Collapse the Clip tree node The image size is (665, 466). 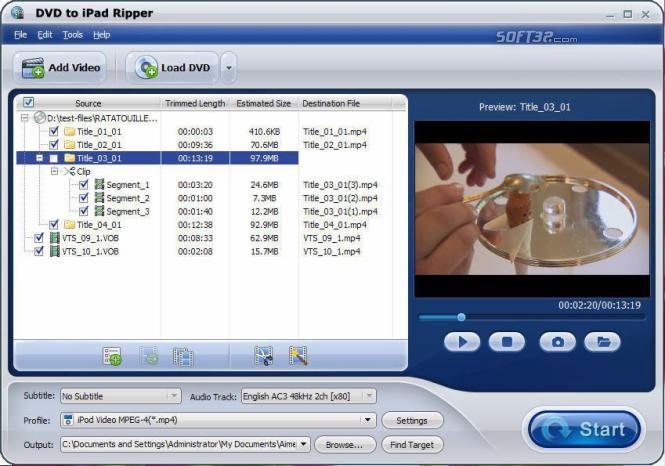[x=54, y=171]
